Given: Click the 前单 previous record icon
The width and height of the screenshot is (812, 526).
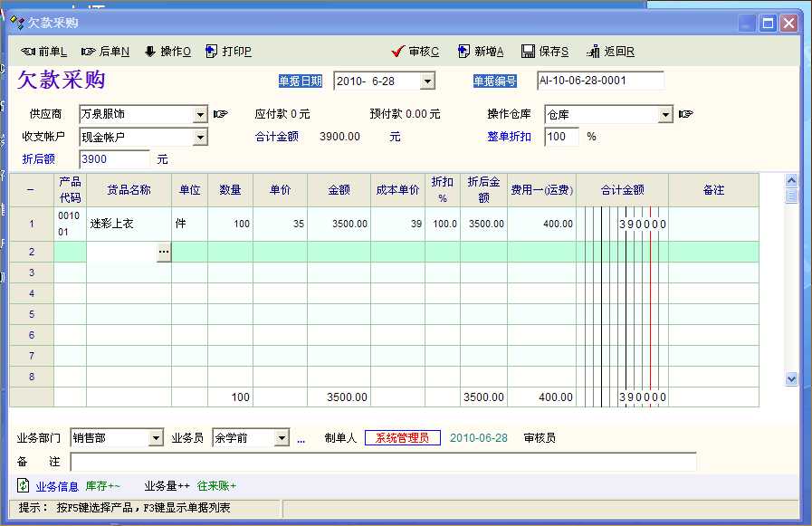Looking at the screenshot, I should pyautogui.click(x=29, y=52).
